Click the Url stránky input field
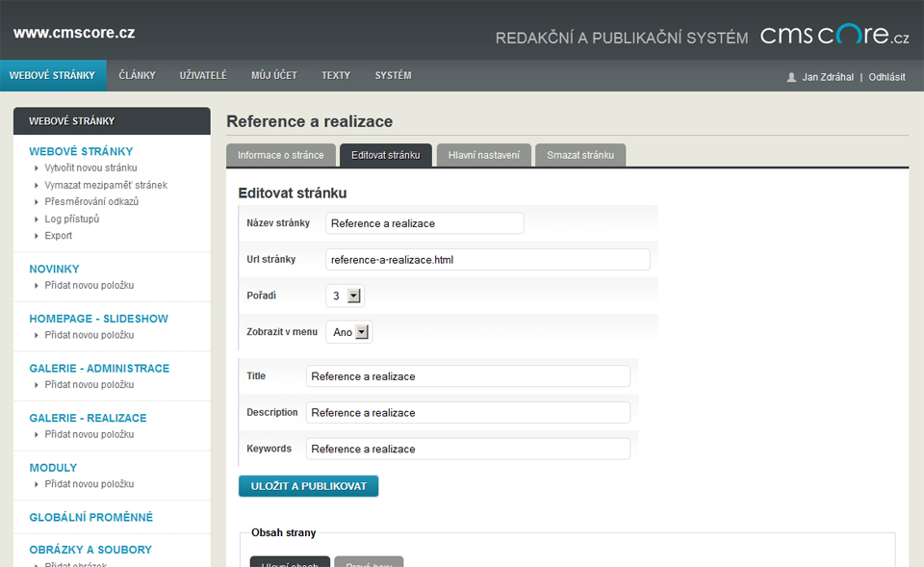The width and height of the screenshot is (924, 567). [x=488, y=260]
